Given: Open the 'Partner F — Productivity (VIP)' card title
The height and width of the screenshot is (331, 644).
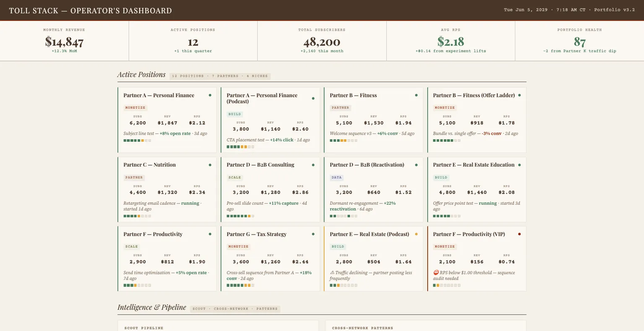Looking at the screenshot, I should 469,234.
